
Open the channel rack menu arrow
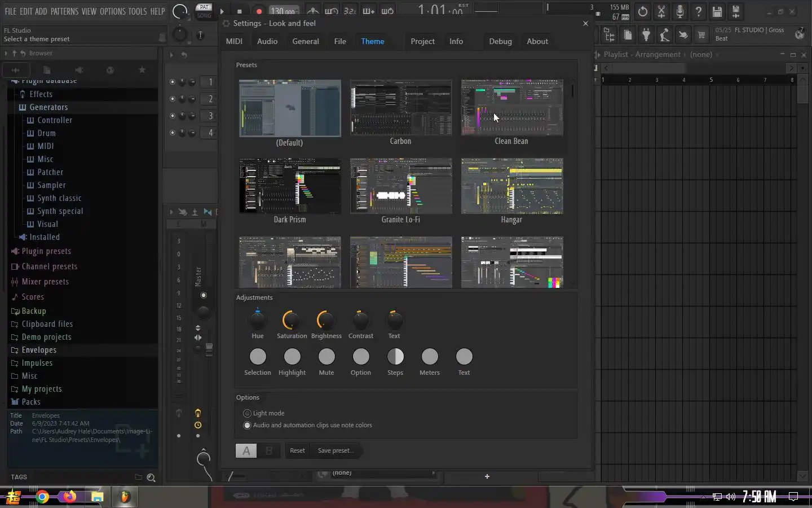pos(171,55)
